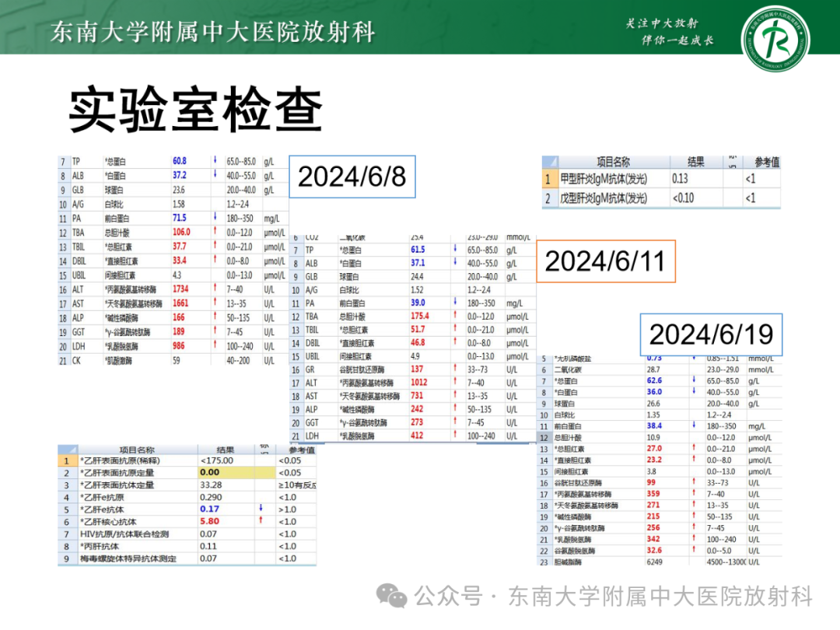Click the 甲型肝炎IgM抗体(发光) row label

click(x=604, y=179)
